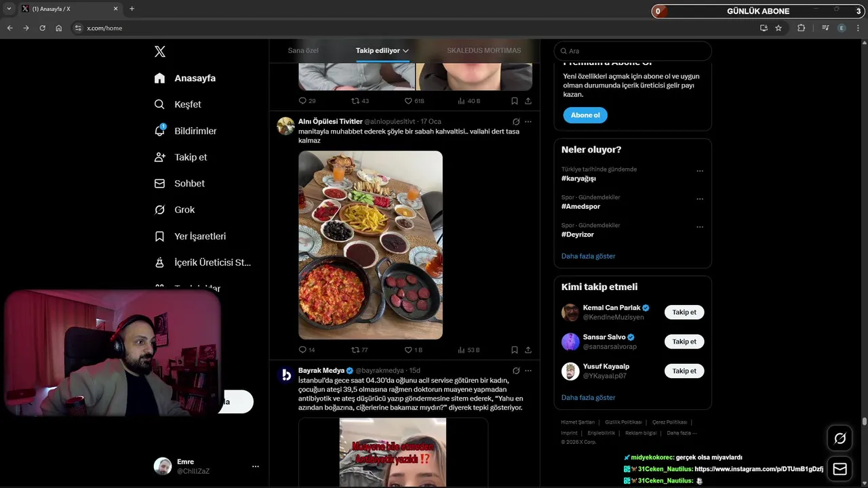Viewport: 868px width, 488px height.
Task: Open Anasayfa home in sidebar
Action: coord(185,78)
